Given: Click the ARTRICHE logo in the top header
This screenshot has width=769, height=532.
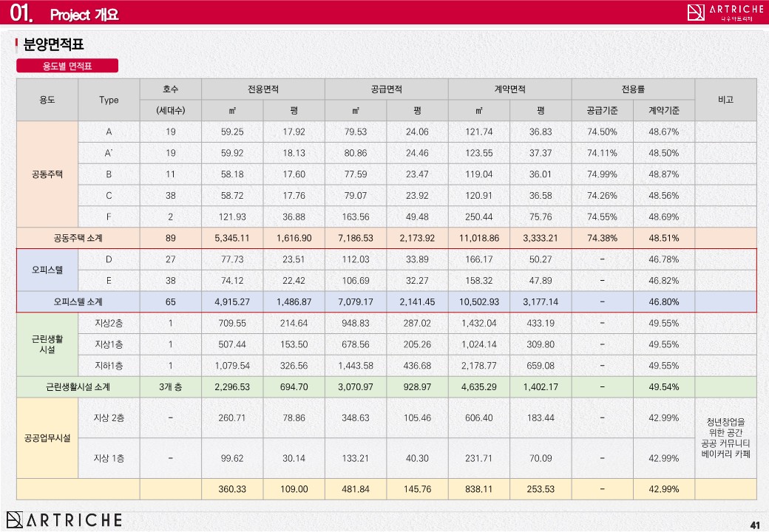Looking at the screenshot, I should click(x=725, y=12).
